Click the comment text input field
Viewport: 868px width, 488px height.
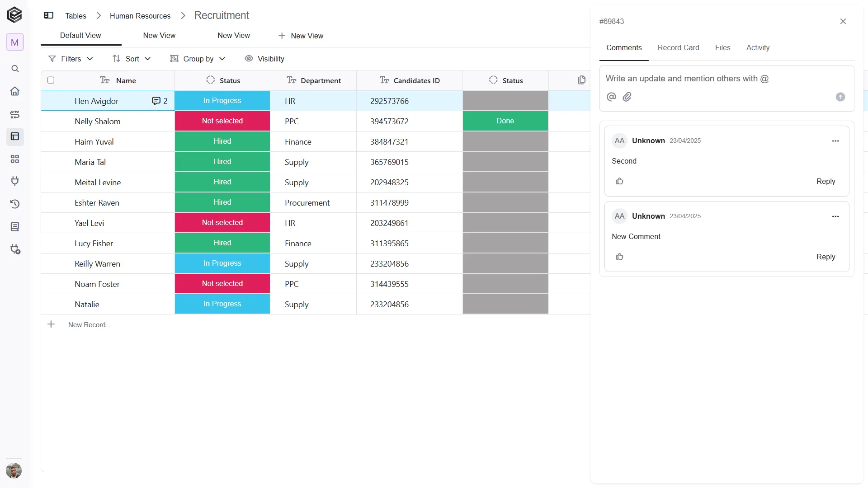[726, 79]
